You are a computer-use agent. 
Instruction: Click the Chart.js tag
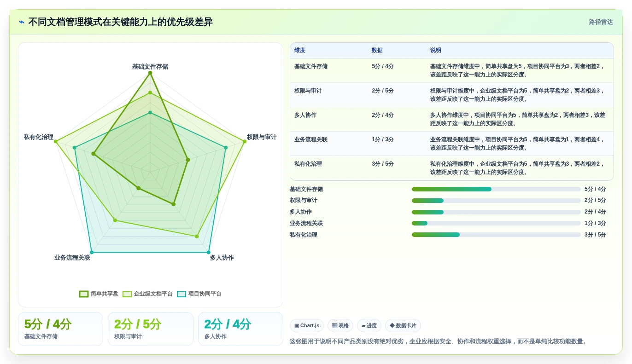point(307,325)
